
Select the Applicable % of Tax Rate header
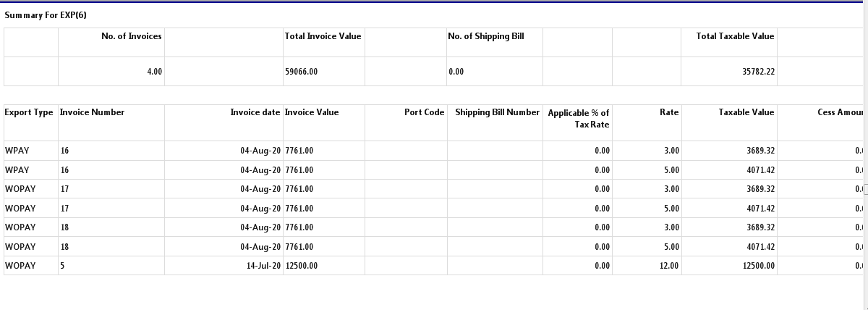click(x=579, y=118)
